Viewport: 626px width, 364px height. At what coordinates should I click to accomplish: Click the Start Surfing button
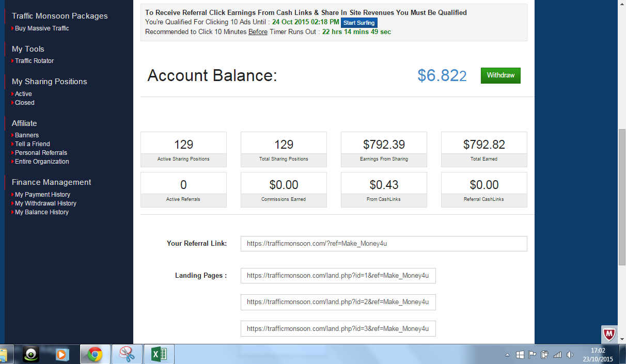pos(359,23)
